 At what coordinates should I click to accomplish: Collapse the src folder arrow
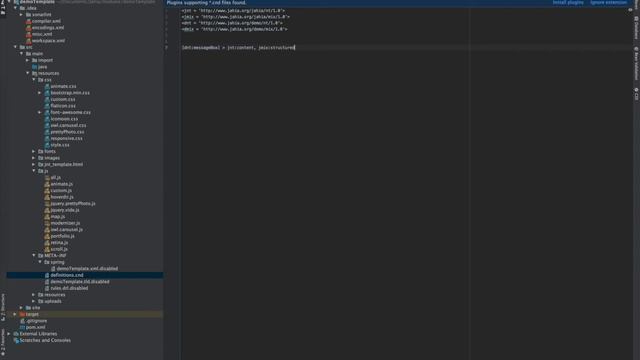pyautogui.click(x=16, y=47)
